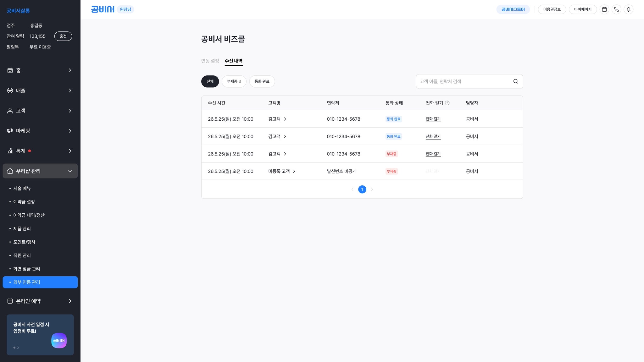The width and height of the screenshot is (644, 362).
Task: Click the 공비서 logo in header
Action: tap(103, 9)
